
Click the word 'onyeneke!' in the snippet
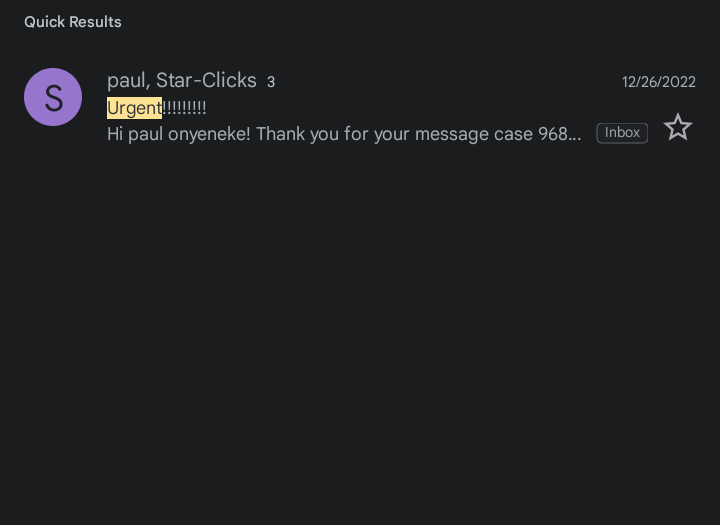coord(209,134)
